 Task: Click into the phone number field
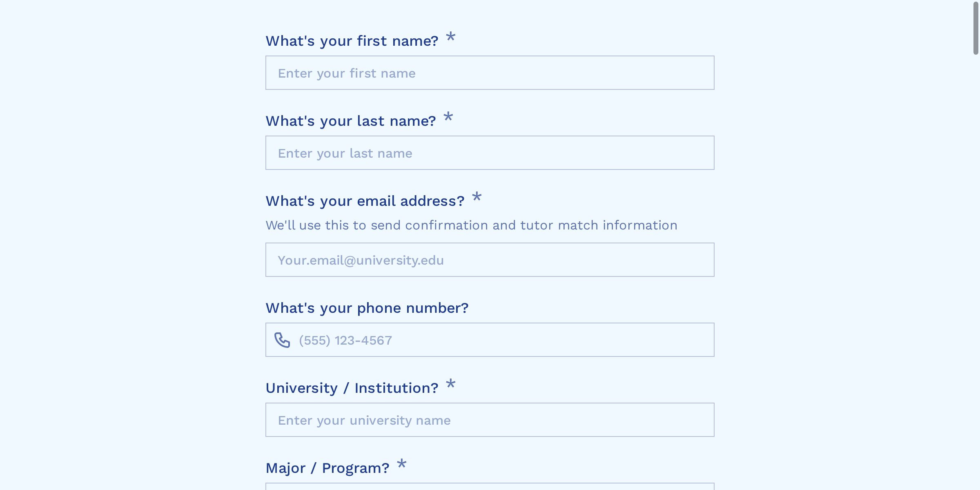click(x=502, y=340)
